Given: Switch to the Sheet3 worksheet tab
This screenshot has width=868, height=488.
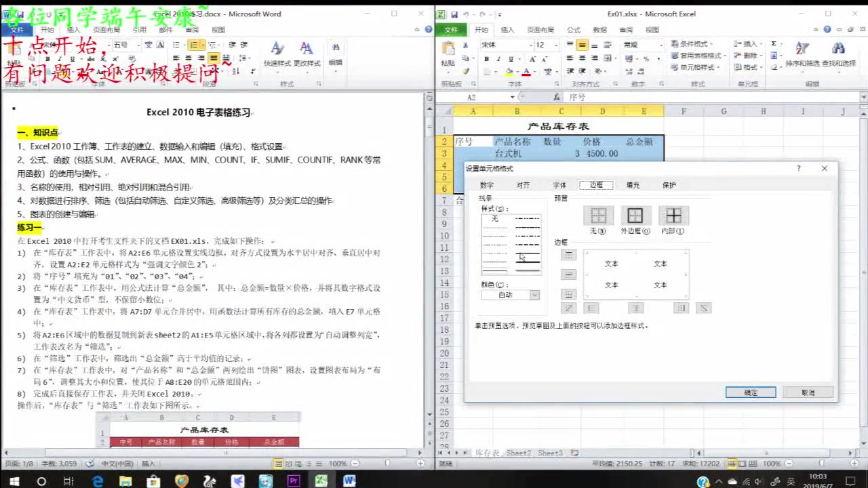Looking at the screenshot, I should point(550,453).
